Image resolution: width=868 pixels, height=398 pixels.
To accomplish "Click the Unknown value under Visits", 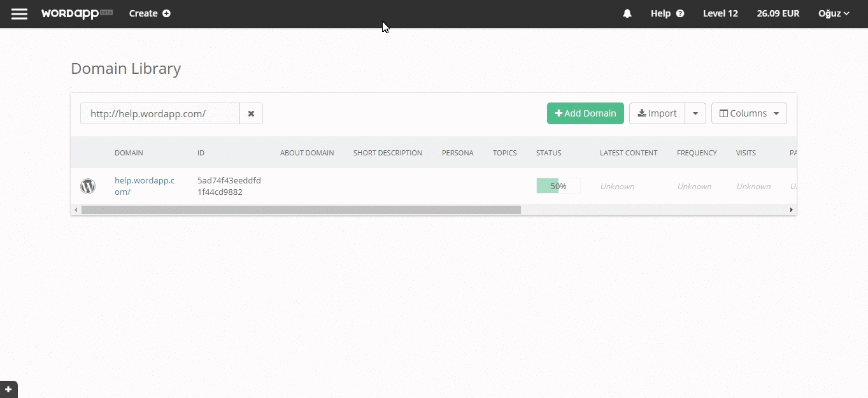I will tap(753, 187).
